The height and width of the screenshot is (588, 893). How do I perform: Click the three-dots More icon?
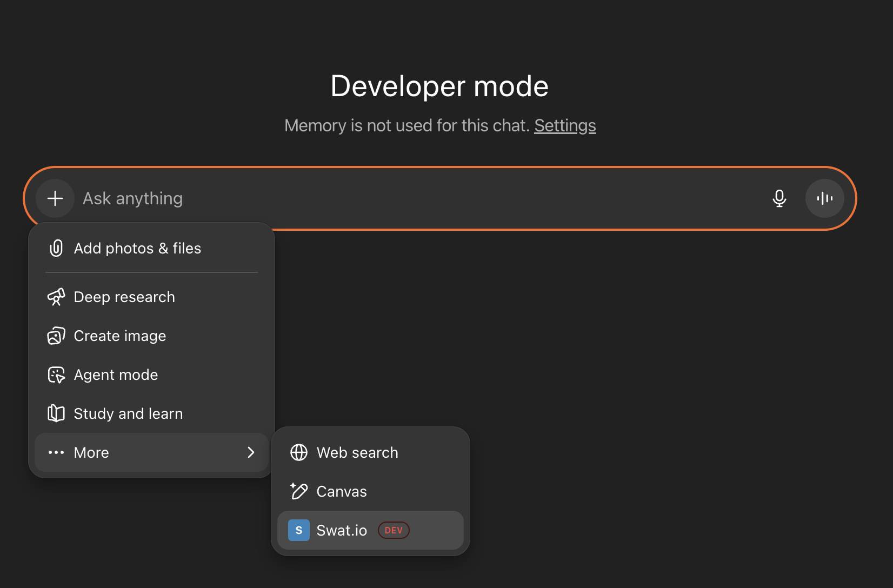click(56, 452)
